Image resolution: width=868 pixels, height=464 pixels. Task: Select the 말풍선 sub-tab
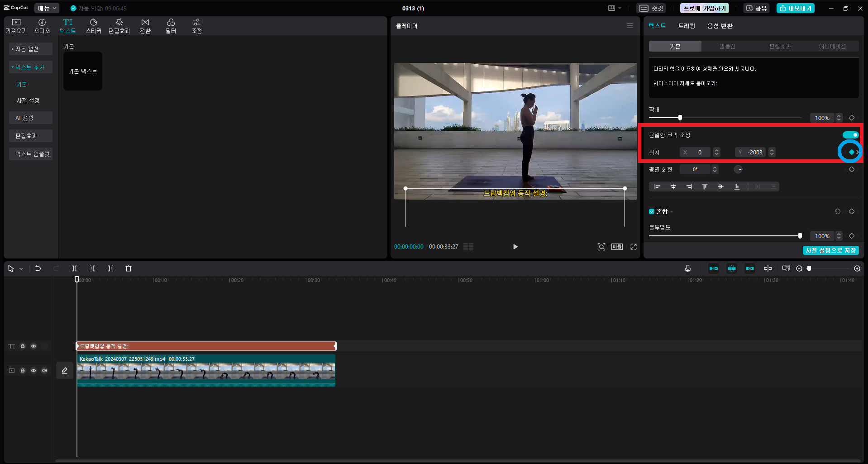[x=727, y=46]
